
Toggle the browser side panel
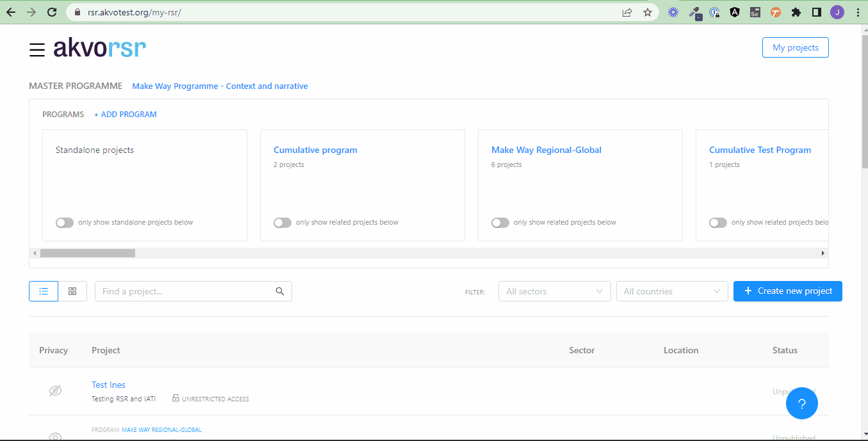[817, 12]
